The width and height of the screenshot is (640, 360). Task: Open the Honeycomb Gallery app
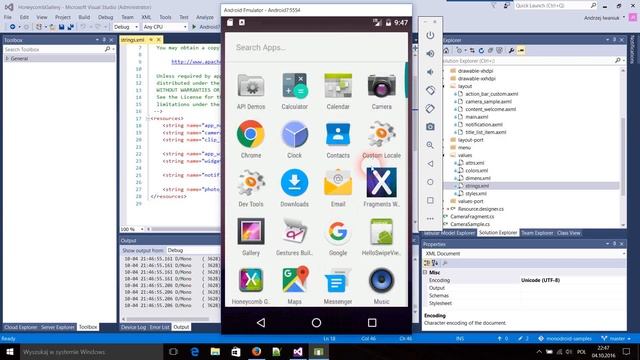(251, 285)
